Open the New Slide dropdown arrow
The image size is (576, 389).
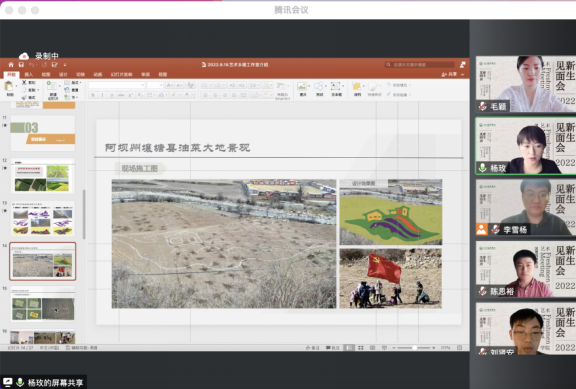pyautogui.click(x=60, y=86)
